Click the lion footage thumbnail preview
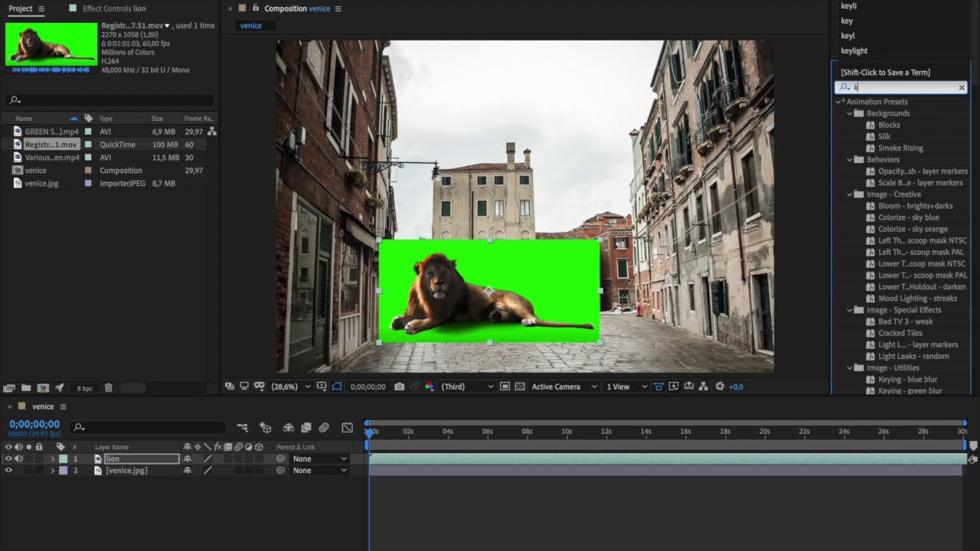This screenshot has width=980, height=551. click(x=51, y=44)
